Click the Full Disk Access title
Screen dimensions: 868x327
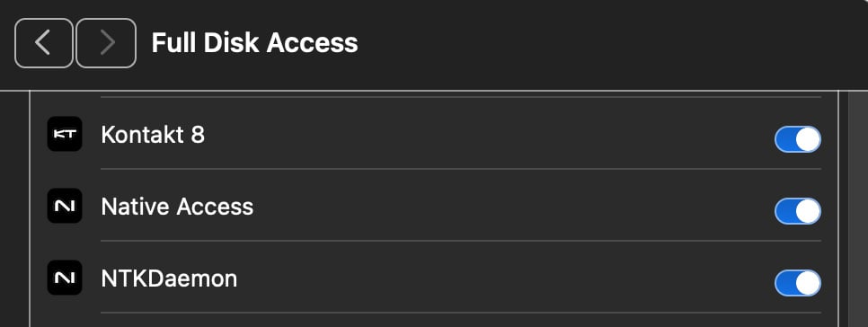254,42
